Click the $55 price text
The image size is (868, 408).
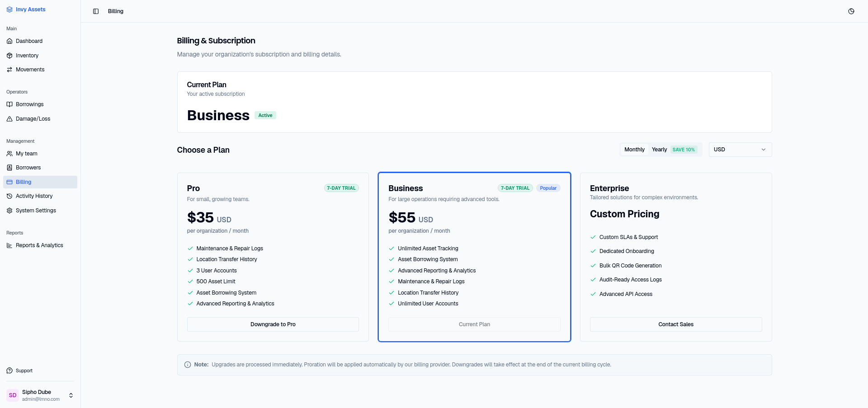[402, 218]
